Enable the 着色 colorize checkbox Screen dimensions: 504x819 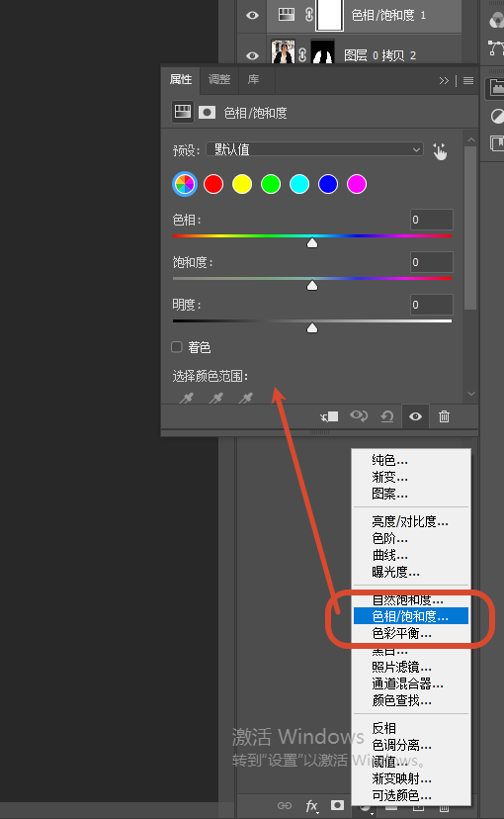click(x=176, y=347)
